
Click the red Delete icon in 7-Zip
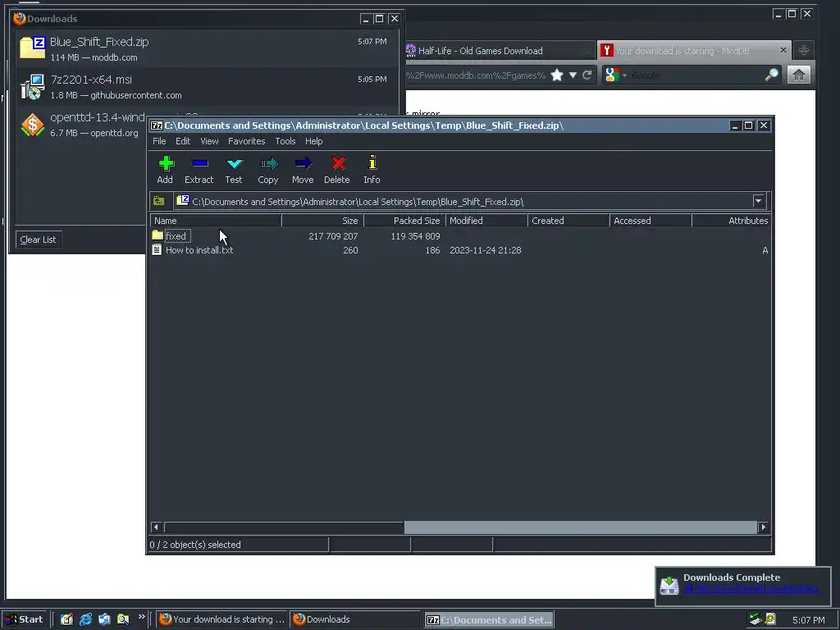pyautogui.click(x=337, y=163)
